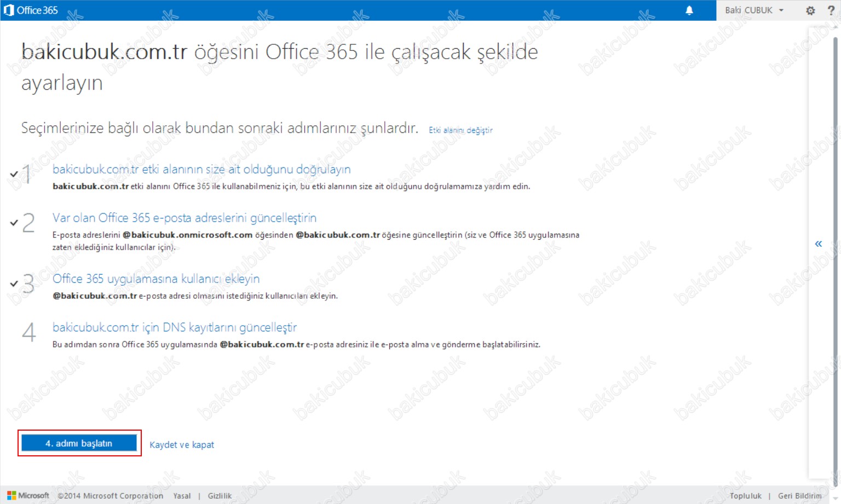Open the settings gear menu
The height and width of the screenshot is (504, 841).
pos(810,10)
